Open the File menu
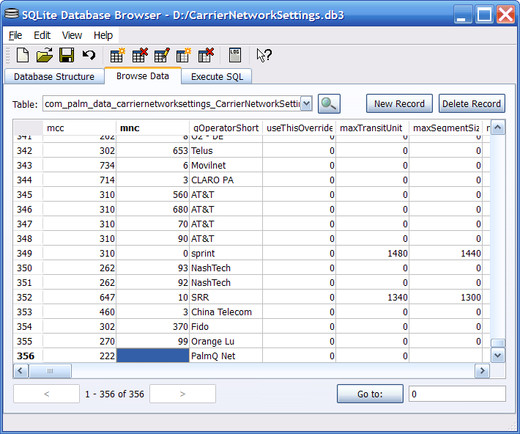Screen dimensions: 520x434 (x=15, y=35)
